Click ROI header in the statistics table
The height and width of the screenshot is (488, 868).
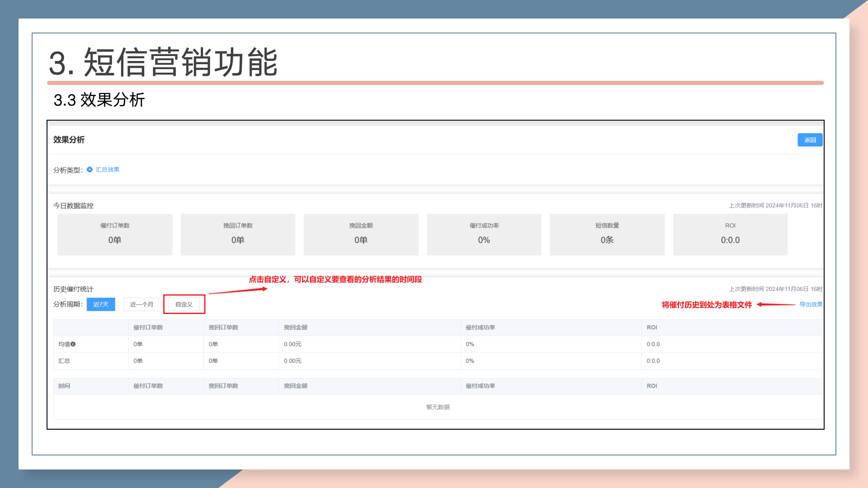651,328
